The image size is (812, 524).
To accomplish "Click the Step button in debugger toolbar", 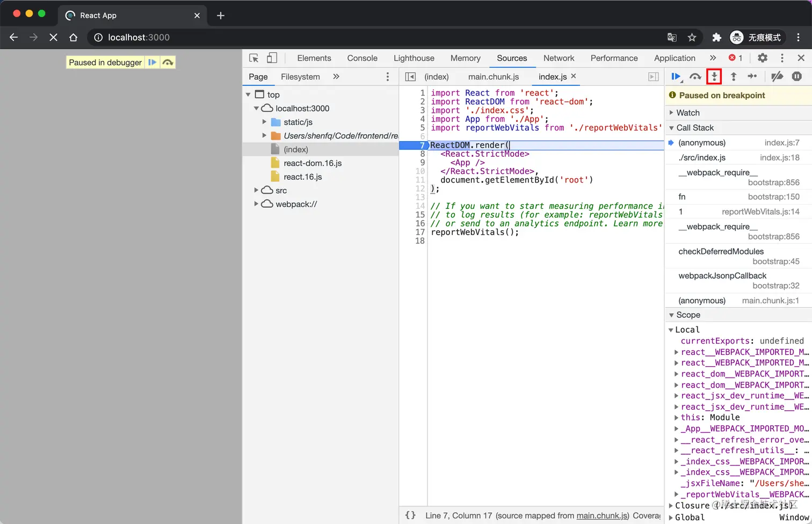I will [x=752, y=77].
